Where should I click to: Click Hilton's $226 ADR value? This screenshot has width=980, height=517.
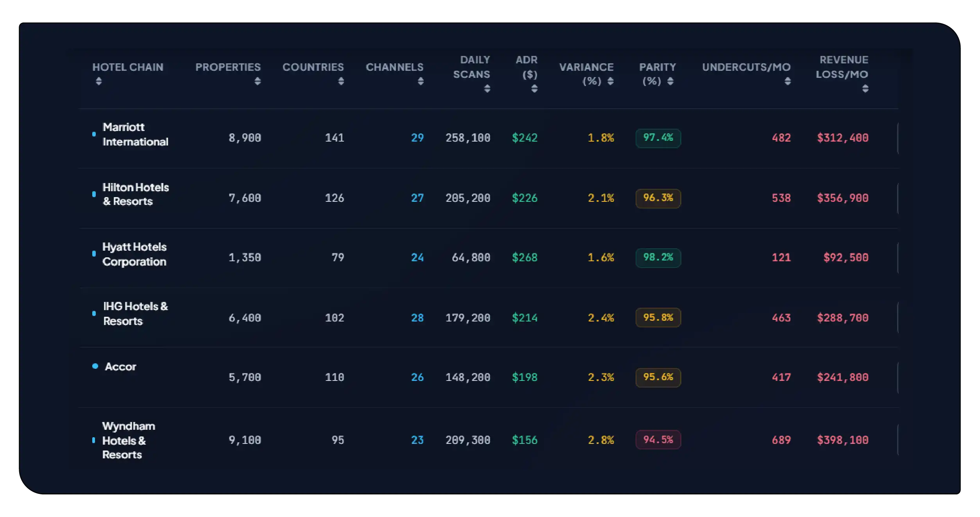tap(525, 198)
